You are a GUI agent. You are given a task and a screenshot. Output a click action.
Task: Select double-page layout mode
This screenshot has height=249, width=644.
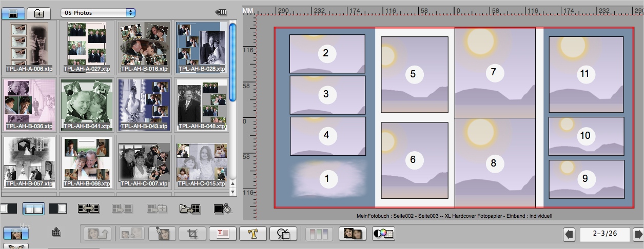33,209
